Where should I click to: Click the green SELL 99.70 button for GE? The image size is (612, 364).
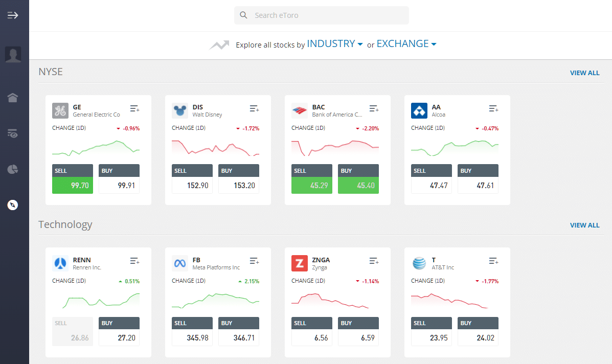tap(73, 179)
